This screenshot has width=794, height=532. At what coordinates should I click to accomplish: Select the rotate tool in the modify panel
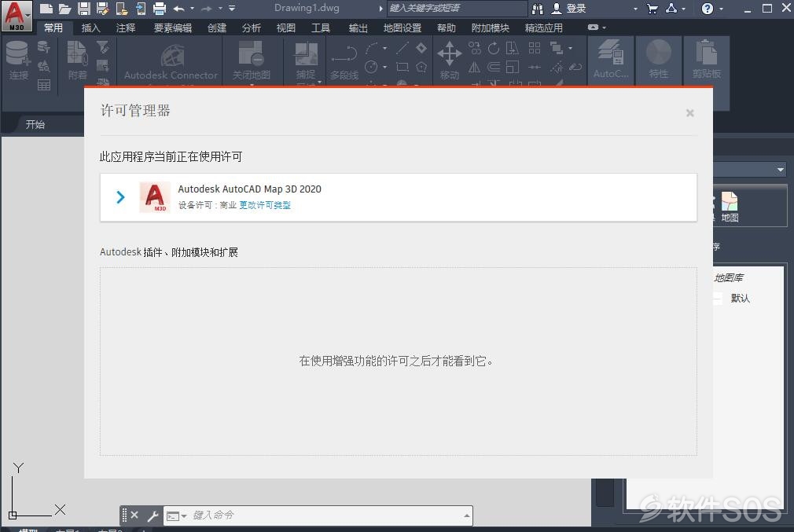point(493,49)
